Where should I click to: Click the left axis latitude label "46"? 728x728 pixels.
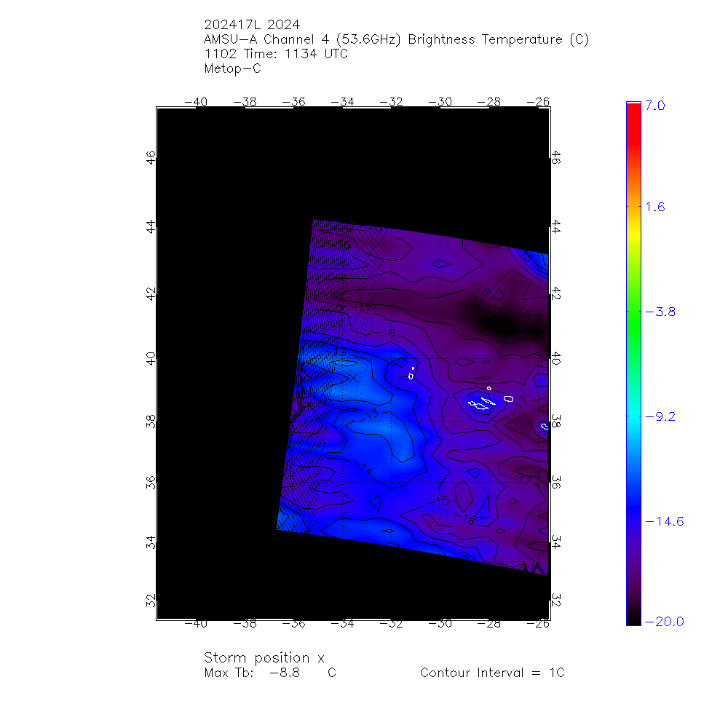point(151,158)
